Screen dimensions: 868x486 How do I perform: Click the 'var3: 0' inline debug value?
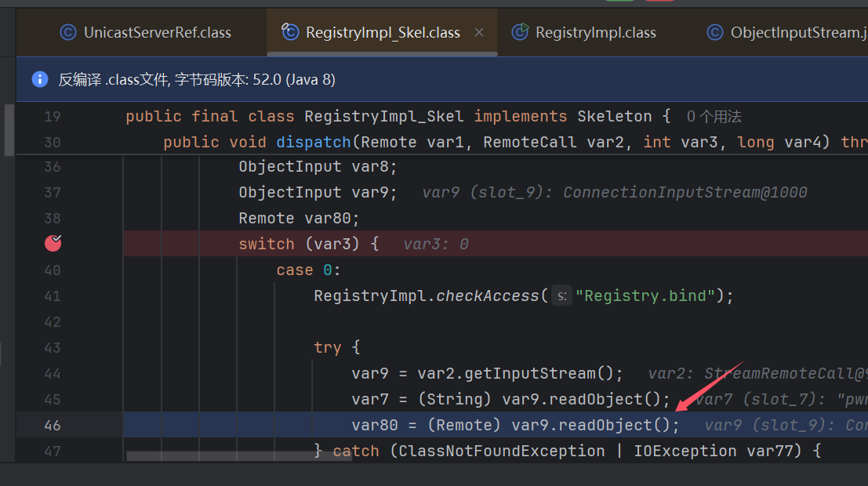click(x=436, y=244)
